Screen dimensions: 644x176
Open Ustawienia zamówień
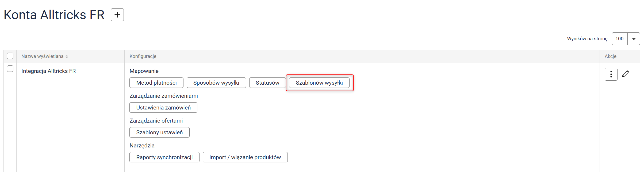163,108
